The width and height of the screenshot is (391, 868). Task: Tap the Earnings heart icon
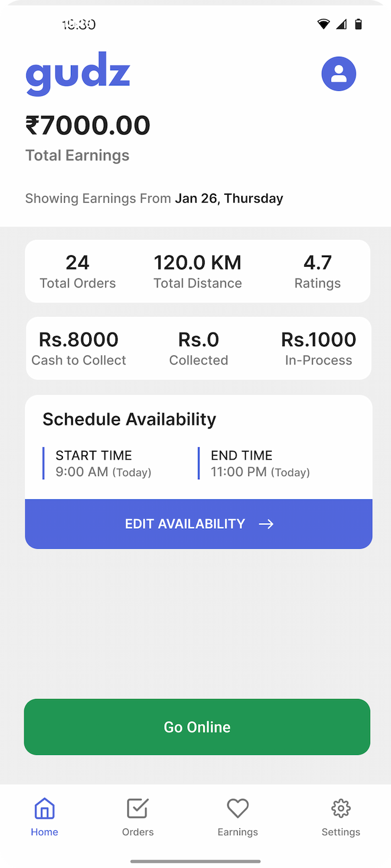(238, 808)
